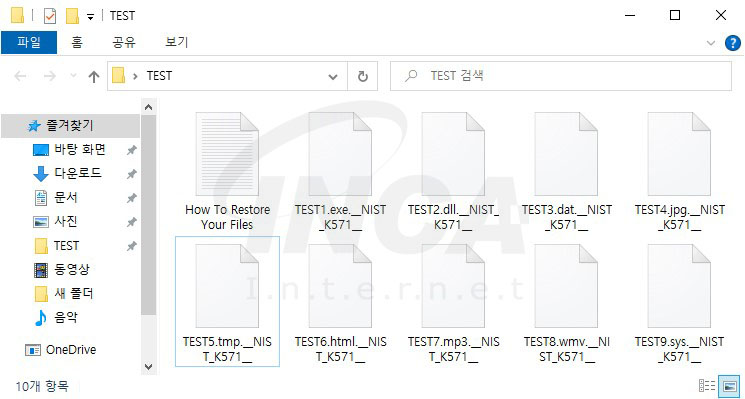Image resolution: width=745 pixels, height=399 pixels.
Task: Open the How To Restore Your Files document
Action: point(227,154)
